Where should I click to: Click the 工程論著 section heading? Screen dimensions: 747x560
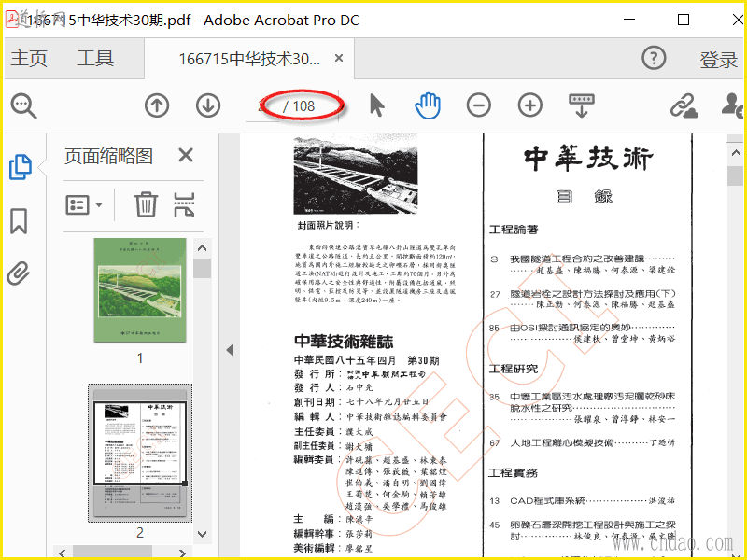[514, 230]
